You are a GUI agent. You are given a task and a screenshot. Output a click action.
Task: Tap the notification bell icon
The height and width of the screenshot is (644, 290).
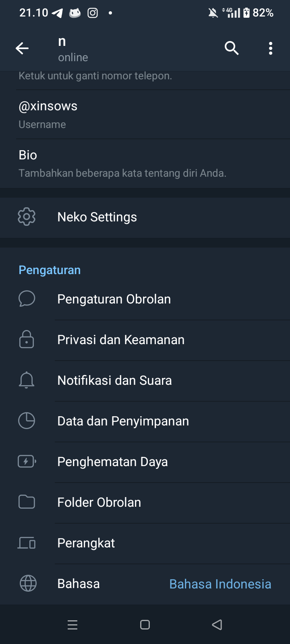(x=27, y=380)
